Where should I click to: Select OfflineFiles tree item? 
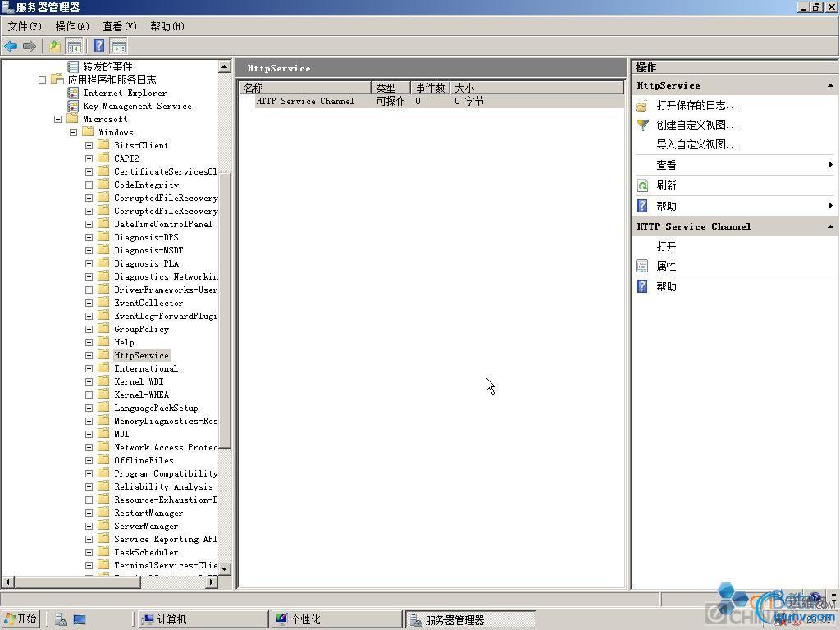click(x=144, y=461)
